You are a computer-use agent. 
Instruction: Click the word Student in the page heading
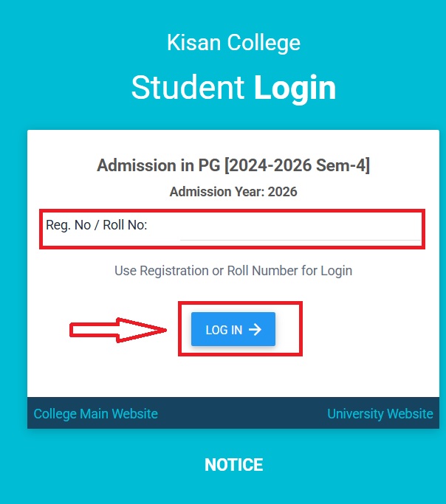point(188,88)
